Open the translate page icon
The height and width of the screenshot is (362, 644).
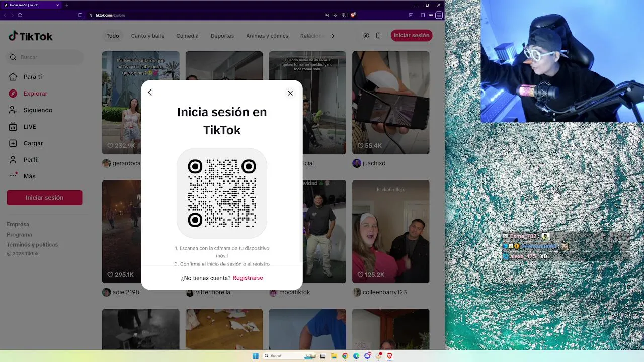(335, 15)
